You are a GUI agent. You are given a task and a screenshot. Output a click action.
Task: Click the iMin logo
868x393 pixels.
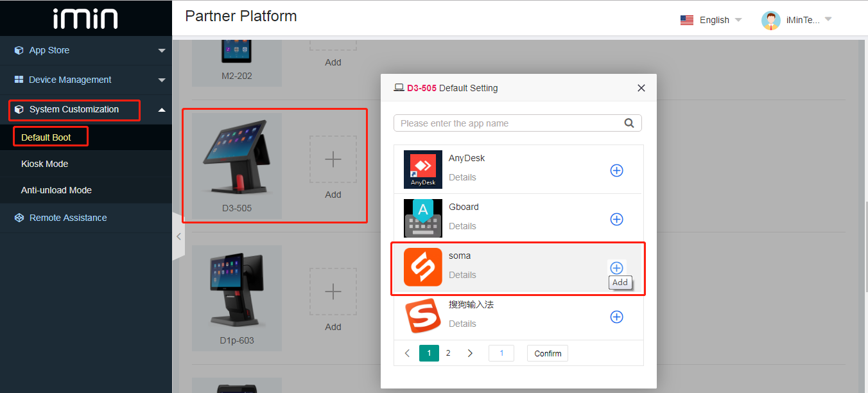85,18
